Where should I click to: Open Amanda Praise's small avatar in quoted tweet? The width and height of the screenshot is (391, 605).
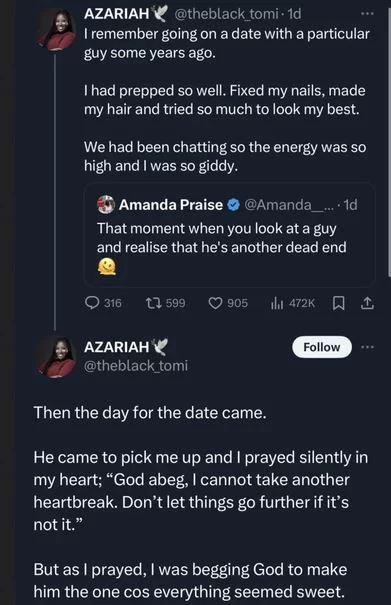106,204
